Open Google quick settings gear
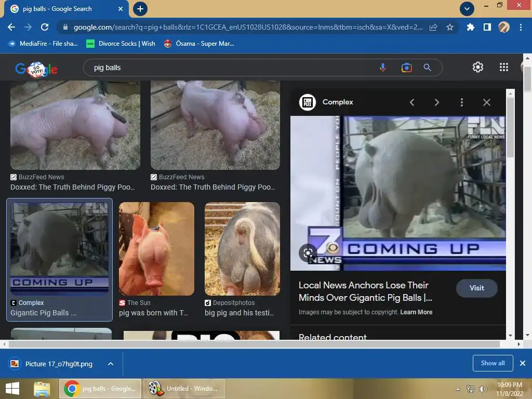This screenshot has width=532, height=399. [x=478, y=67]
